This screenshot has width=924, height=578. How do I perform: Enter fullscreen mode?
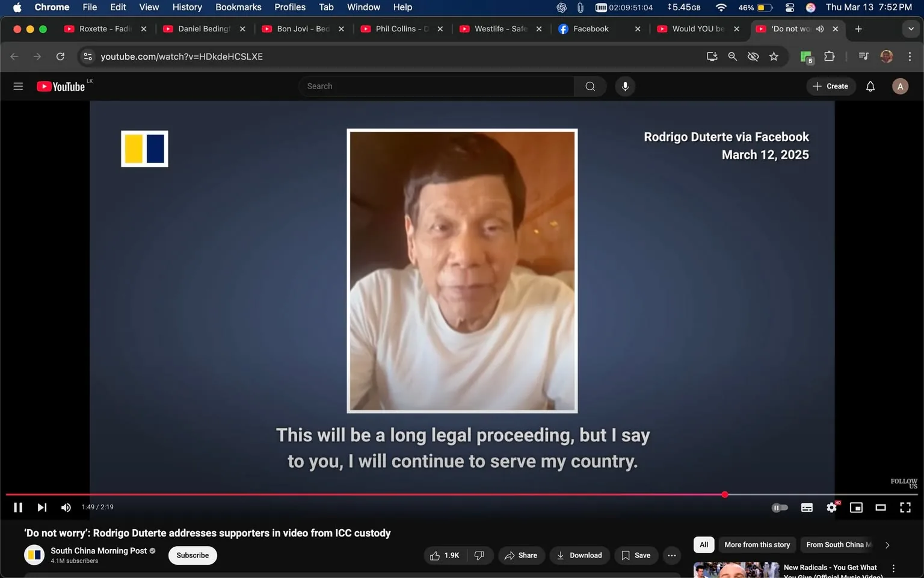point(905,508)
